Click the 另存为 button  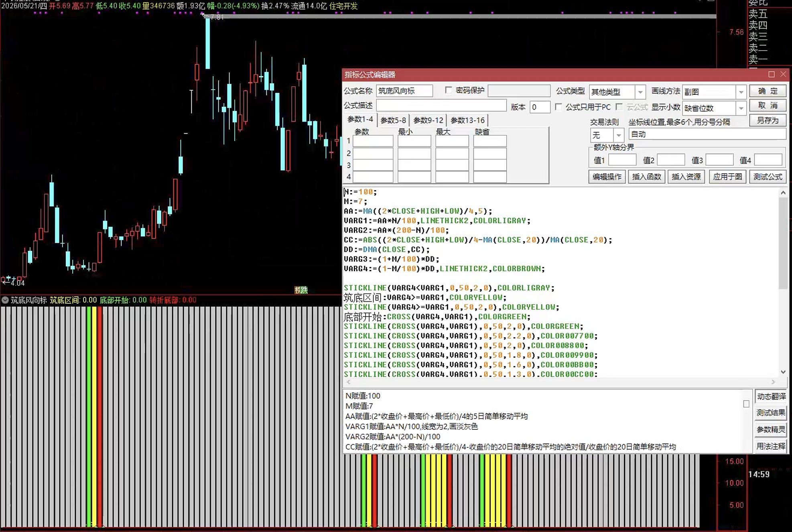pyautogui.click(x=768, y=120)
